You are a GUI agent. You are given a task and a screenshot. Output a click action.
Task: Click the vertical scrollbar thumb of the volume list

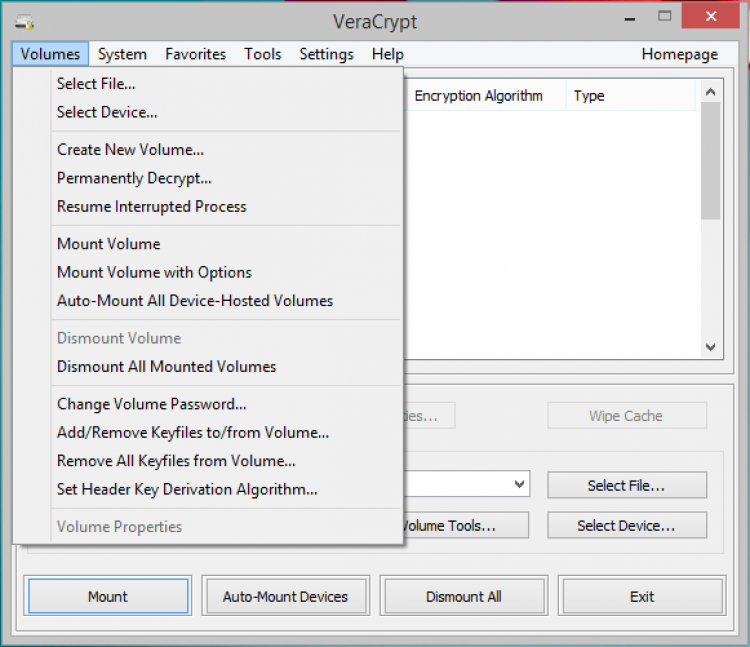tap(711, 160)
